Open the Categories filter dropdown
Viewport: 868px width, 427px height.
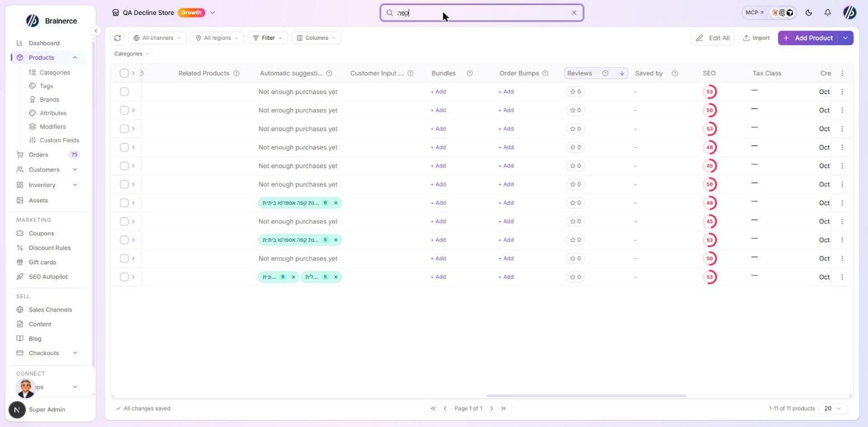click(132, 54)
